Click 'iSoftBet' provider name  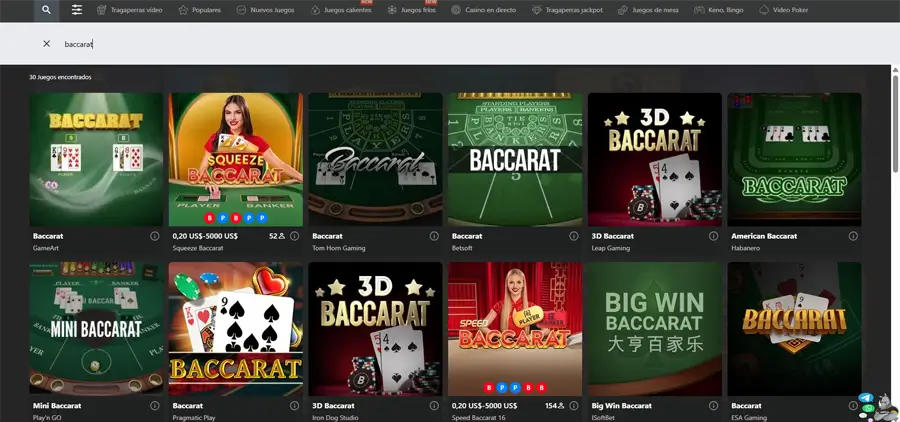pyautogui.click(x=604, y=417)
